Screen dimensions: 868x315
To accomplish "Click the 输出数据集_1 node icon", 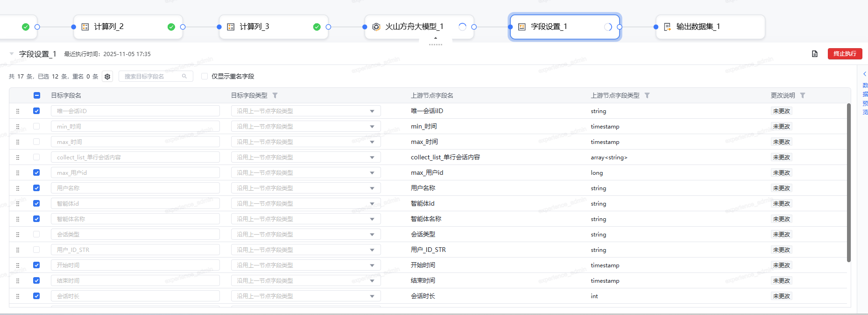I will click(667, 27).
